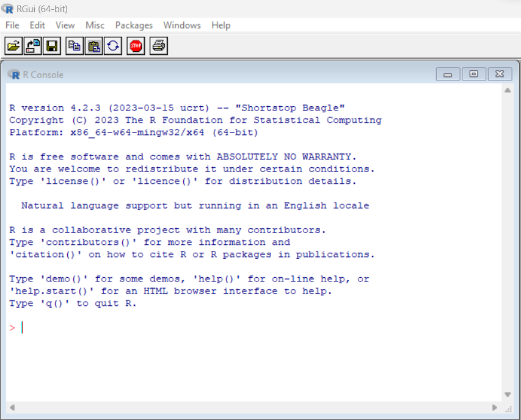Maximize the R Console window
This screenshot has width=521, height=420.
tap(473, 74)
